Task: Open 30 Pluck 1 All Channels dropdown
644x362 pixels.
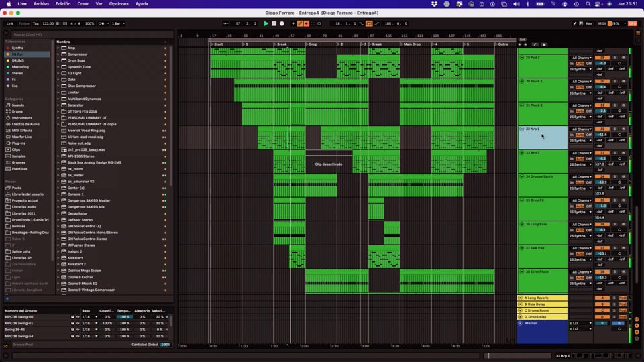Action: (581, 81)
